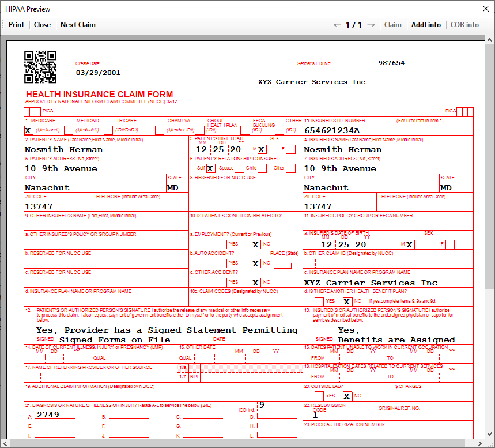Viewport: 495px width, 448px height.
Task: Toggle Other Accident NO checkbox
Action: (256, 283)
